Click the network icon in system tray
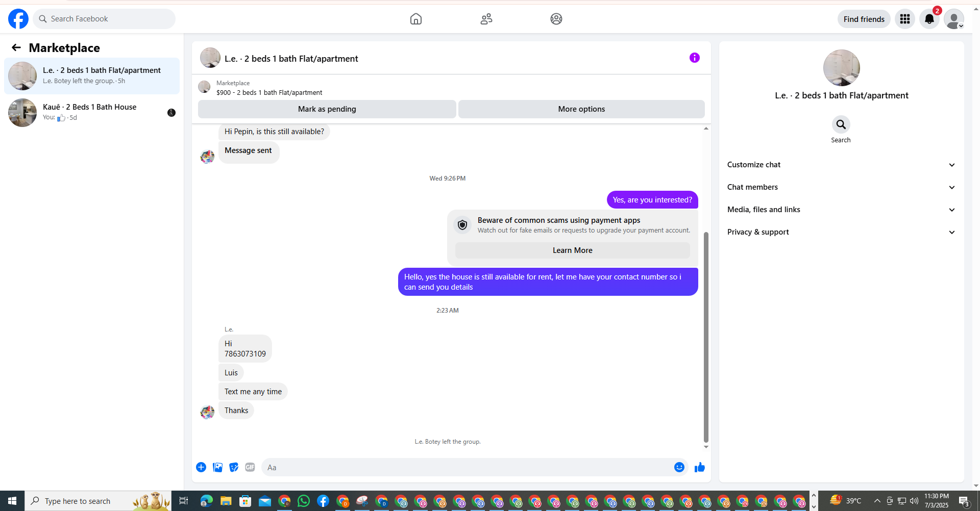980x511 pixels. click(902, 501)
